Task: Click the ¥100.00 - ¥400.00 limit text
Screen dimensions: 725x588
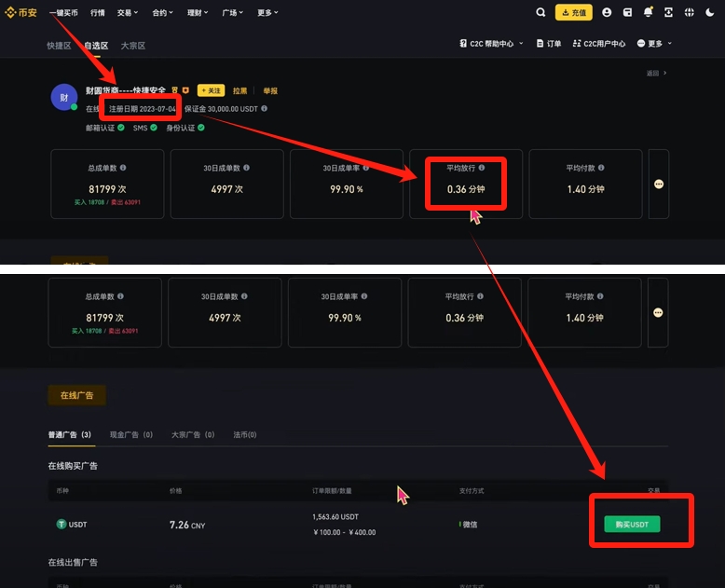Action: pyautogui.click(x=345, y=532)
